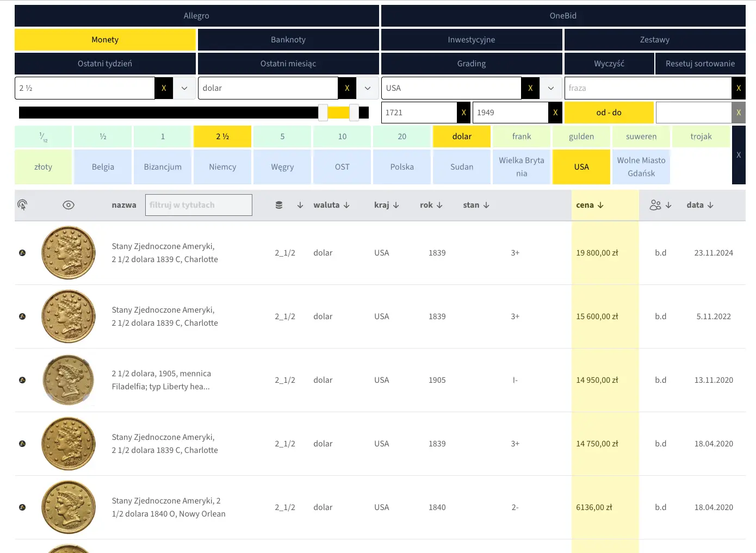Switch to the Banknoty tab
This screenshot has height=553, width=756.
point(288,40)
